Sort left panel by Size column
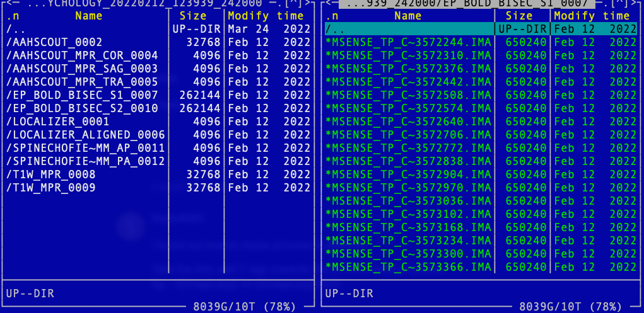 coord(193,16)
